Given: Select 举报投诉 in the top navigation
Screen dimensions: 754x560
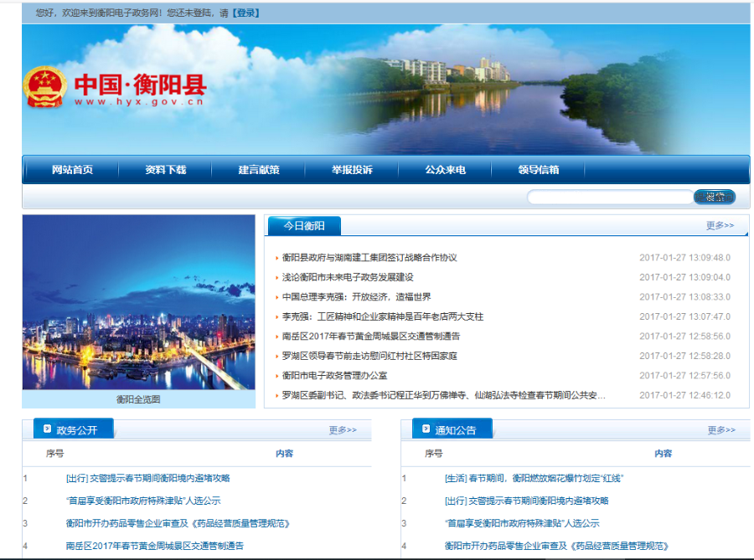Looking at the screenshot, I should 352,169.
